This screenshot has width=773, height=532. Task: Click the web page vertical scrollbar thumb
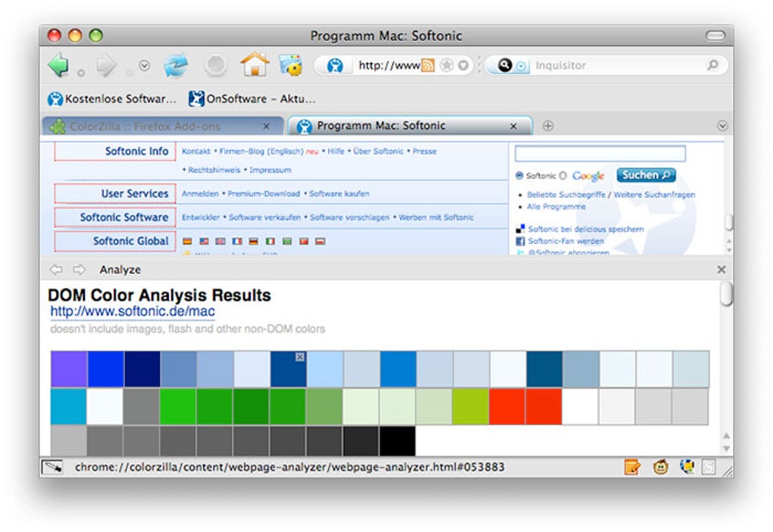click(x=728, y=222)
